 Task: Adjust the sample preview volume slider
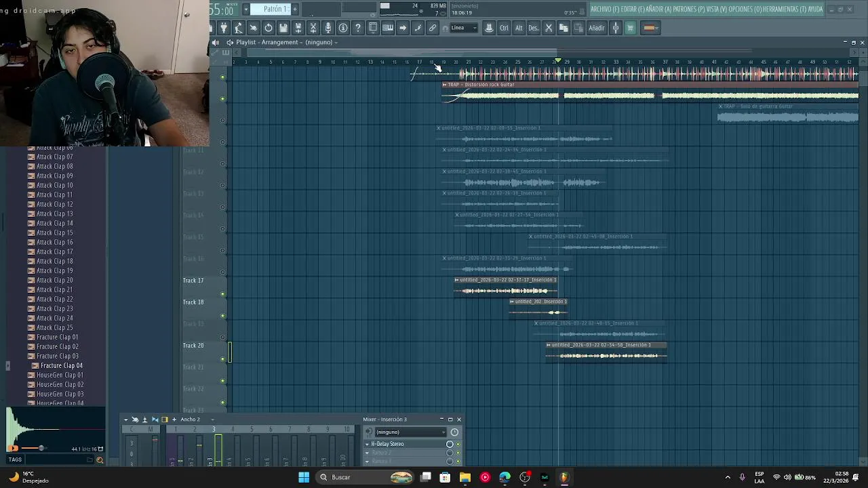[34, 448]
